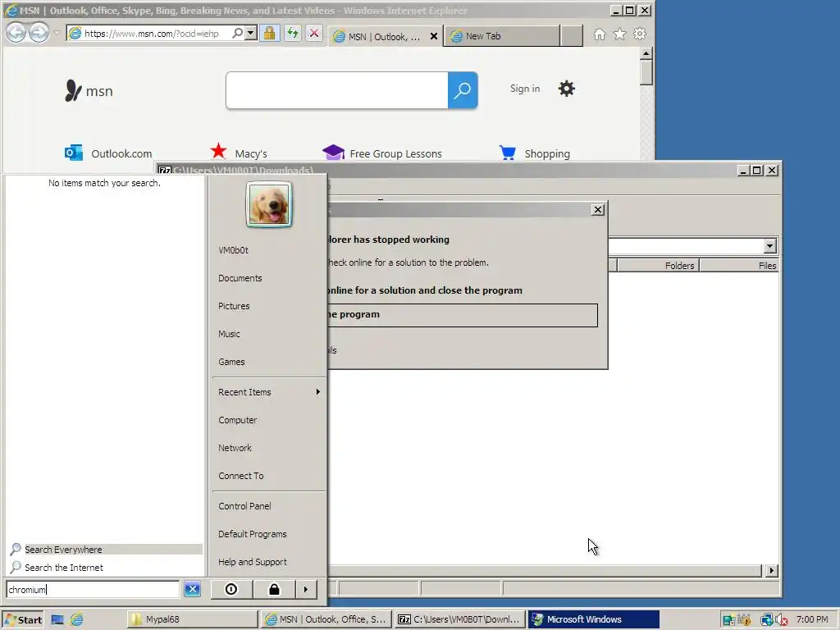Click the Start menu search field containing chromium
The height and width of the screenshot is (630, 840).
click(x=94, y=589)
